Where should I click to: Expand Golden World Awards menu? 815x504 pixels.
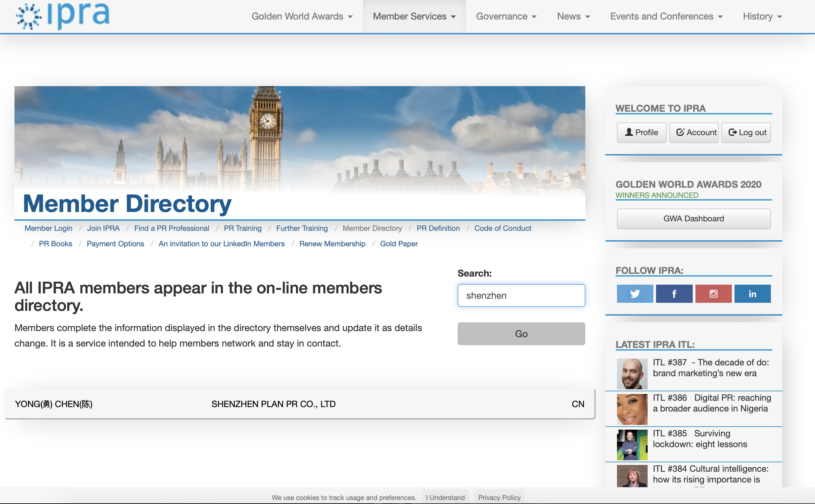(302, 16)
